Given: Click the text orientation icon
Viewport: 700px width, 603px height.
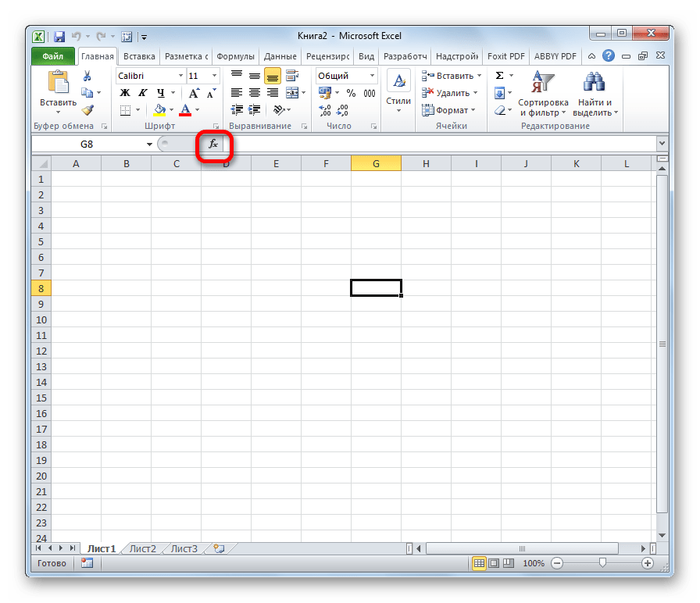Looking at the screenshot, I should click(x=279, y=110).
